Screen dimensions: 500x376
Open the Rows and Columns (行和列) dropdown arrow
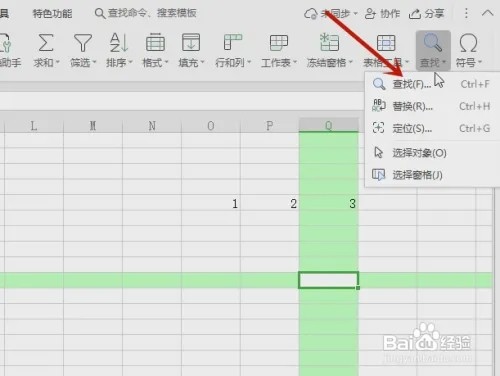249,62
